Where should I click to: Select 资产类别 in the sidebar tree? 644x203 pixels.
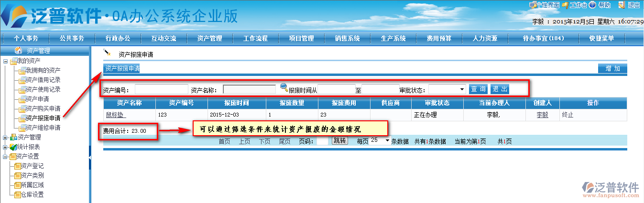[33, 175]
